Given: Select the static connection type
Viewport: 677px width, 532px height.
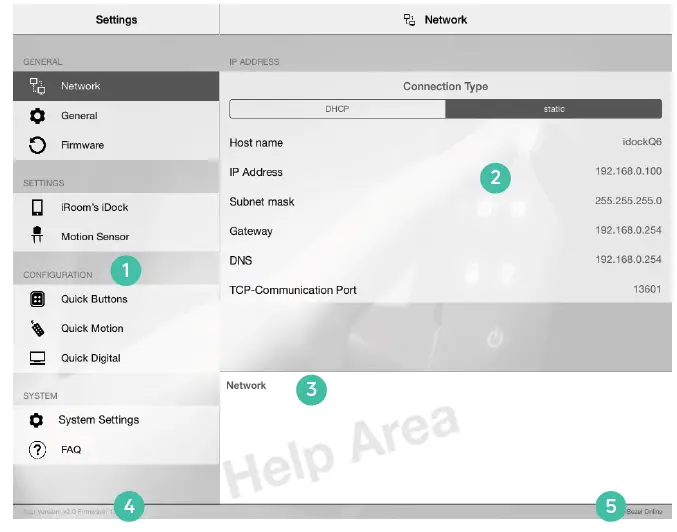Looking at the screenshot, I should 554,109.
